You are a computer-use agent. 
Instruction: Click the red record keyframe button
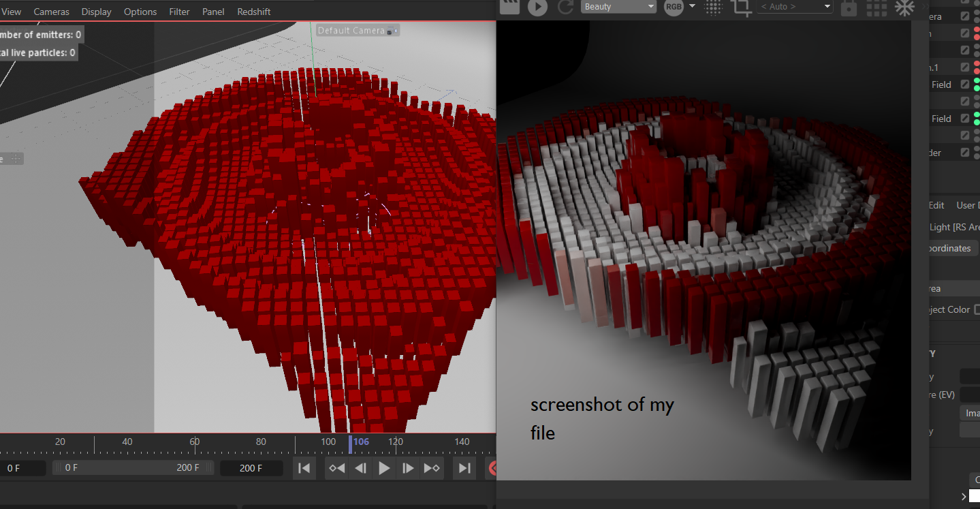click(x=492, y=468)
